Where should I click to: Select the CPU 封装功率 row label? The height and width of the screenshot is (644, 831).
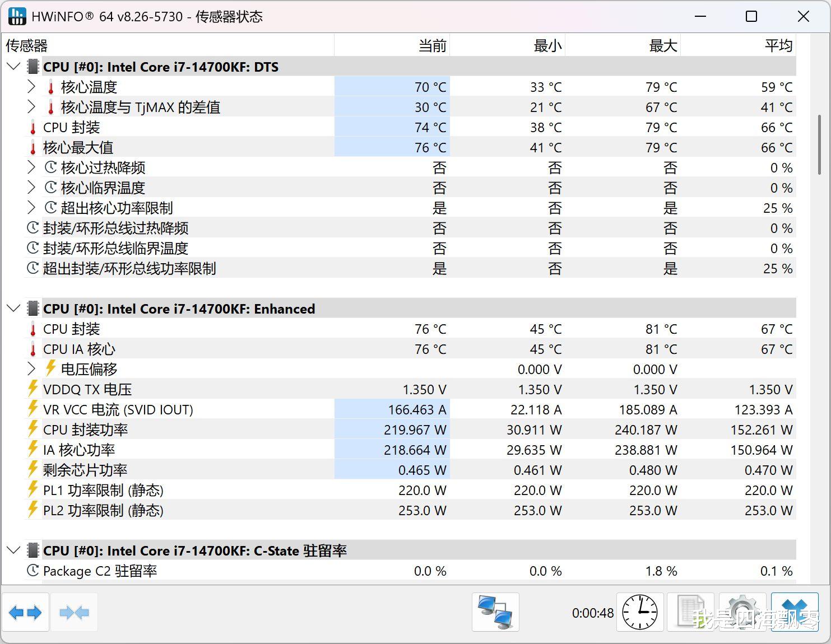(x=86, y=430)
